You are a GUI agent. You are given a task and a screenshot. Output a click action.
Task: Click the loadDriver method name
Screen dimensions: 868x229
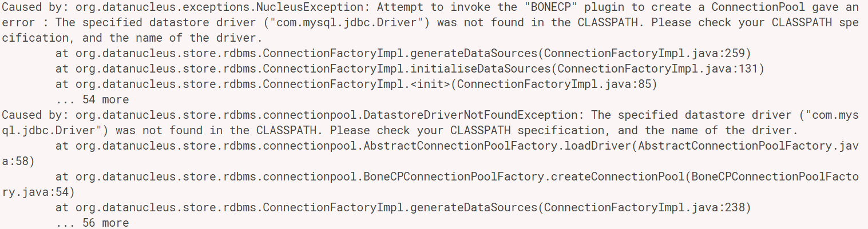click(x=597, y=146)
